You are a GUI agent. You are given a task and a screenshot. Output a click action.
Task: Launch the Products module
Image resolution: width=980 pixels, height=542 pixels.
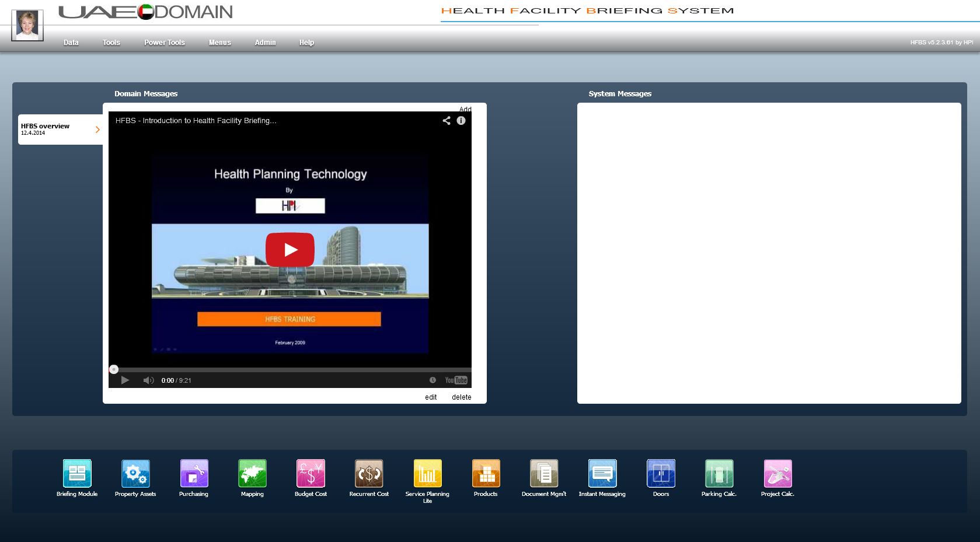(486, 473)
